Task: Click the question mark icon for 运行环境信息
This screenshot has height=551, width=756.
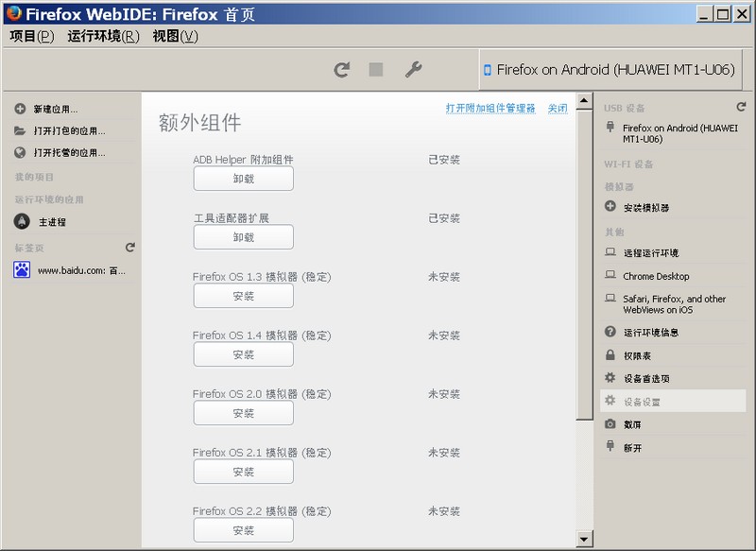Action: (x=610, y=332)
